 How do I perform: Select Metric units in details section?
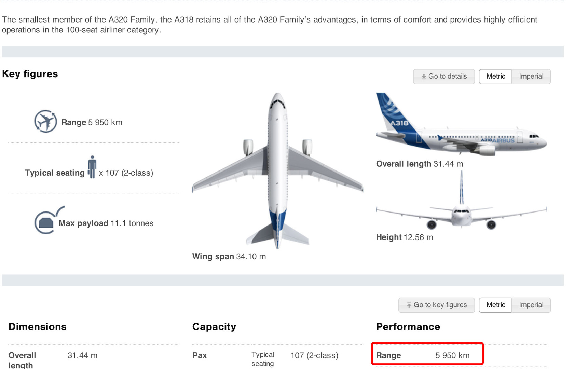495,305
